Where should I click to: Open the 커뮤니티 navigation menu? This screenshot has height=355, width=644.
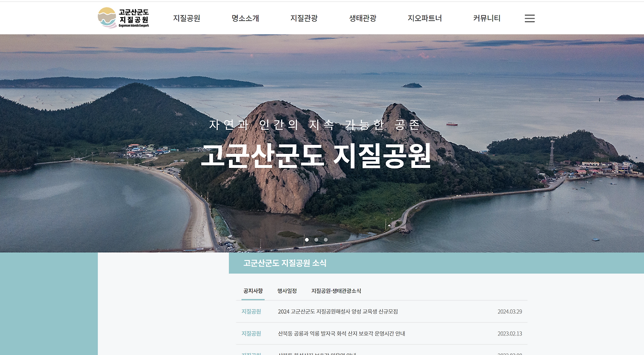(486, 18)
